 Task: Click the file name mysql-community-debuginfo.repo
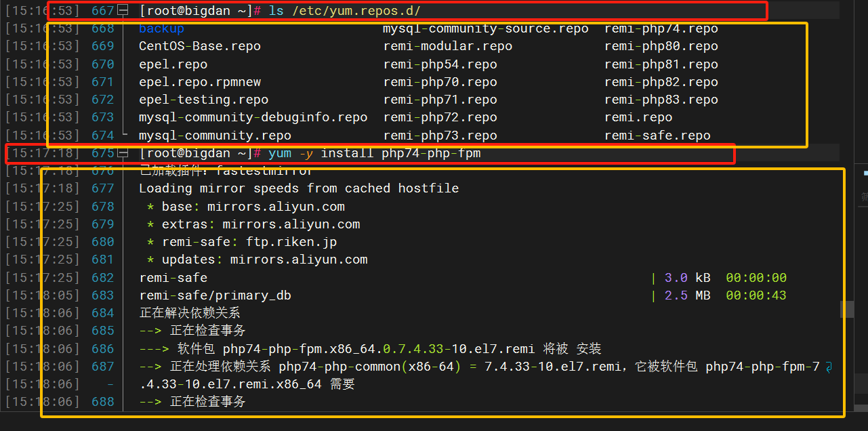tap(253, 117)
